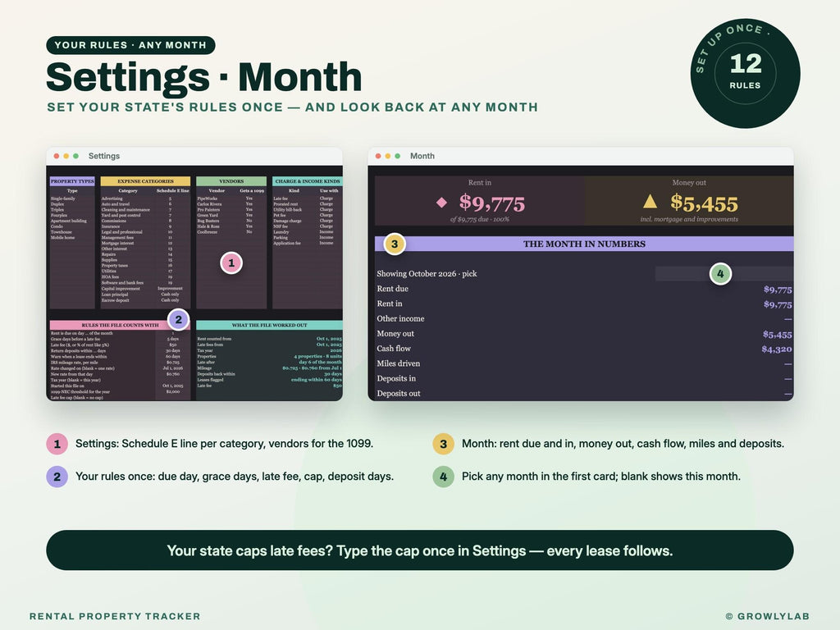Click the Advertising expense category
The width and height of the screenshot is (840, 630).
112,199
